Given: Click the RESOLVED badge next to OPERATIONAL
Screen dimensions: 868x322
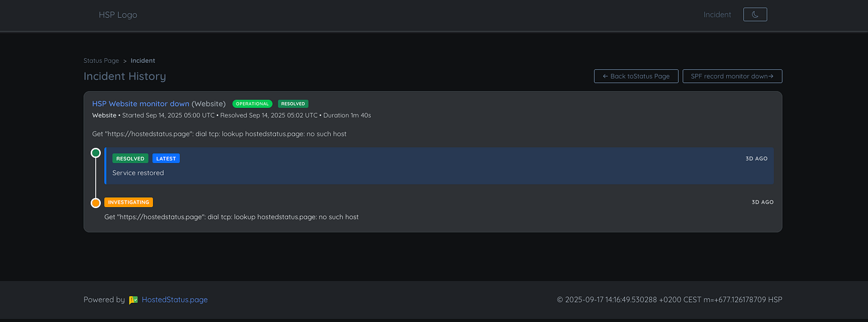Looking at the screenshot, I should pos(293,104).
